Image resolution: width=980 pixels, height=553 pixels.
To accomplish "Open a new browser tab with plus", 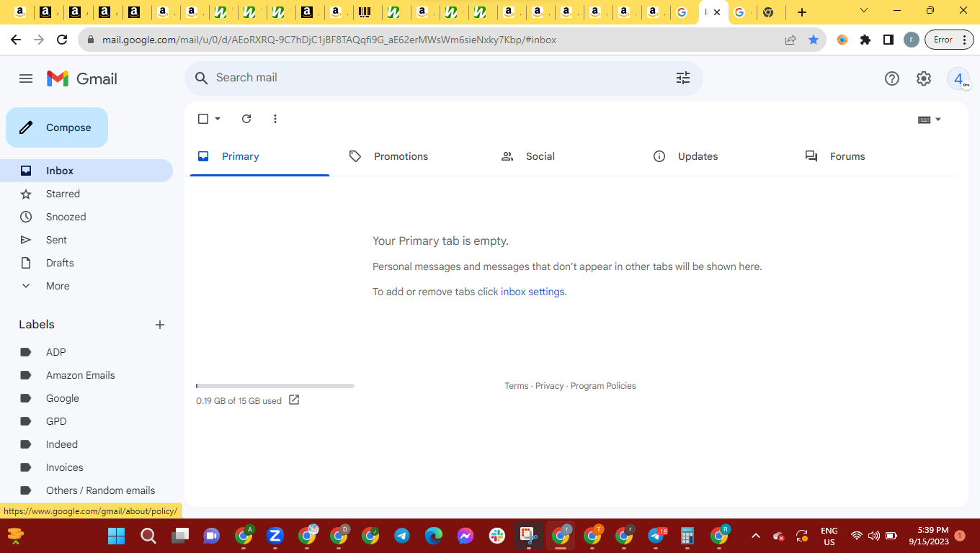I will pyautogui.click(x=802, y=12).
